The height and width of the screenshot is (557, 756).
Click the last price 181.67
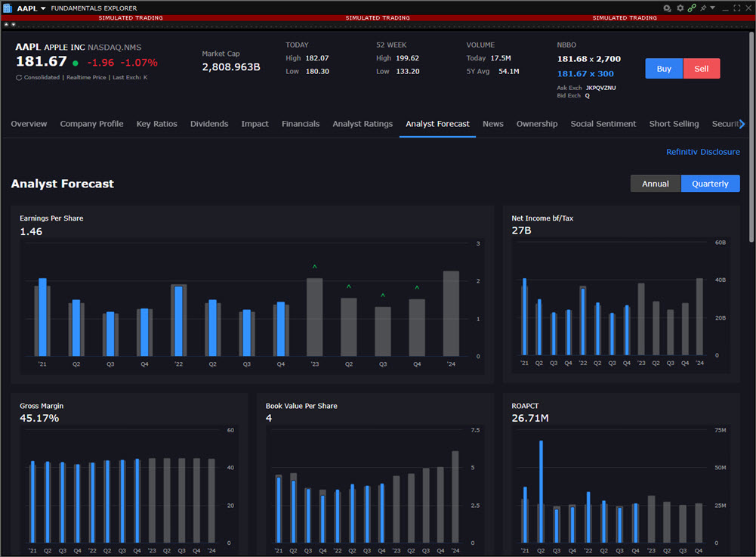tap(42, 62)
